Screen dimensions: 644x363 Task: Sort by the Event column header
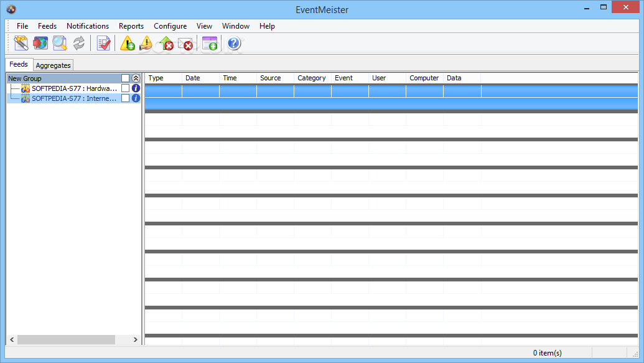350,78
